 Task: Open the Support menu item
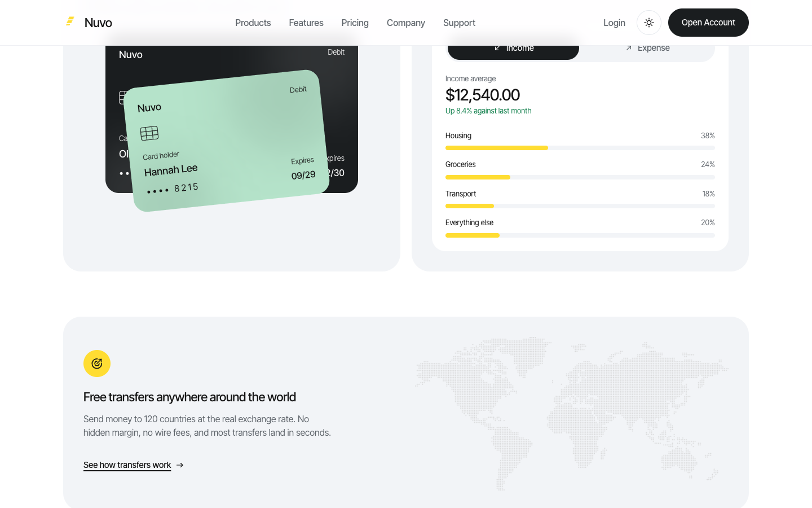[459, 23]
